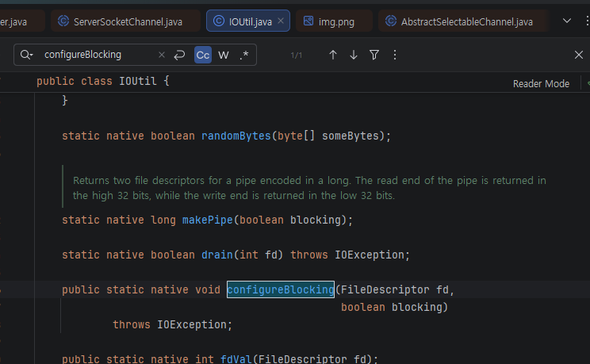Click the randomBytes method name
Image resolution: width=590 pixels, height=364 pixels.
(236, 136)
